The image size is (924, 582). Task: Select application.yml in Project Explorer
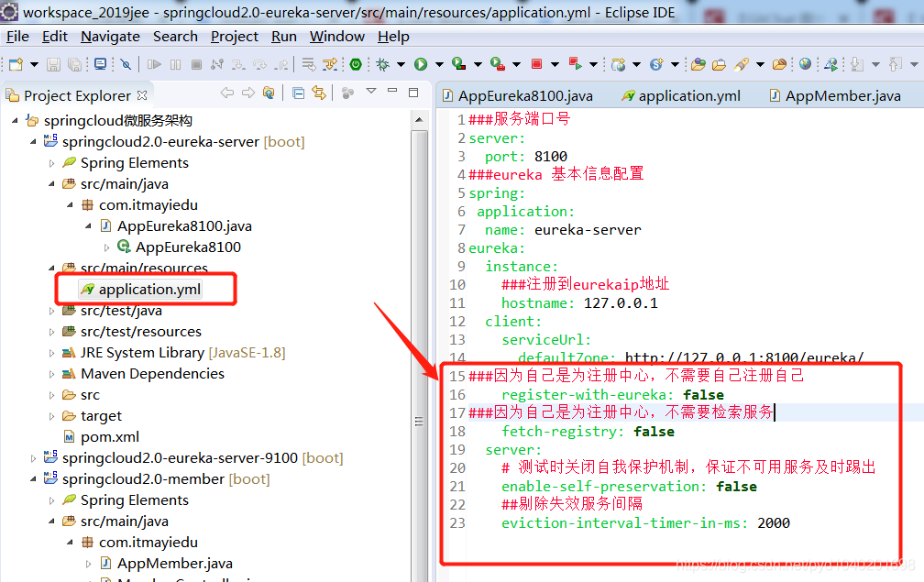click(141, 290)
